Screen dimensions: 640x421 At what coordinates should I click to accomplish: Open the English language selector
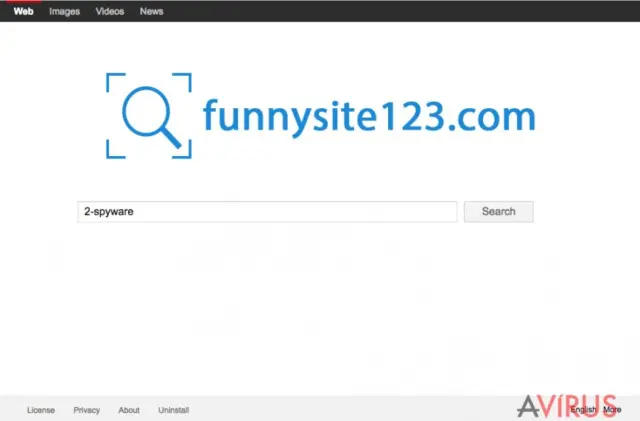click(583, 410)
